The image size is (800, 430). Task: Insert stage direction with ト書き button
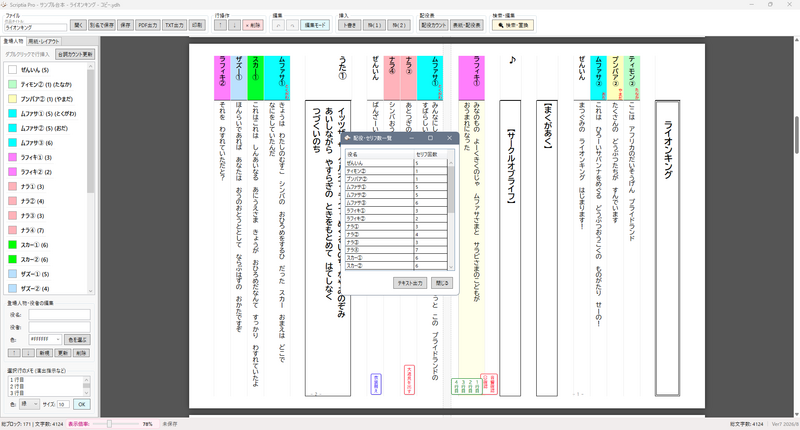click(349, 25)
